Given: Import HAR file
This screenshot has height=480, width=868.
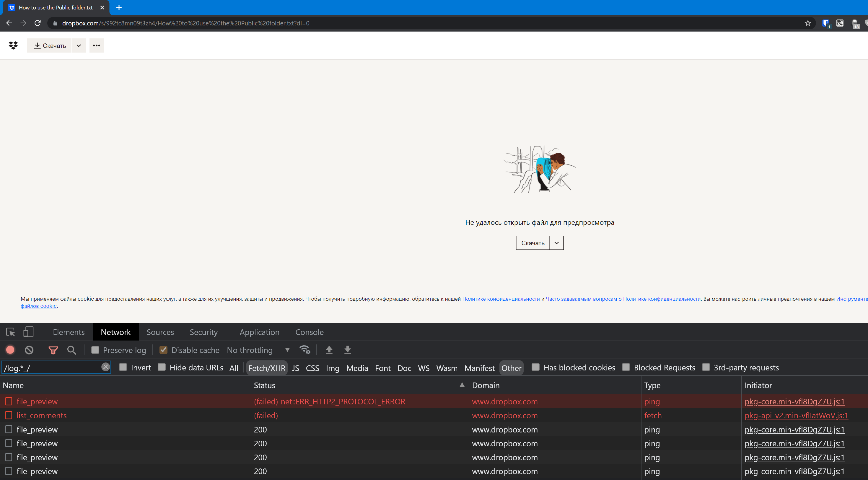Looking at the screenshot, I should pos(329,350).
